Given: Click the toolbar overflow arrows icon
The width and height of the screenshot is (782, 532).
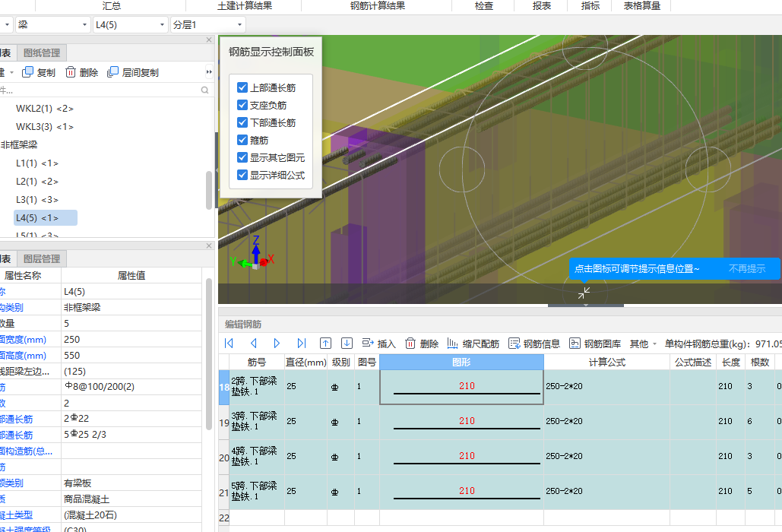Looking at the screenshot, I should pyautogui.click(x=209, y=72).
